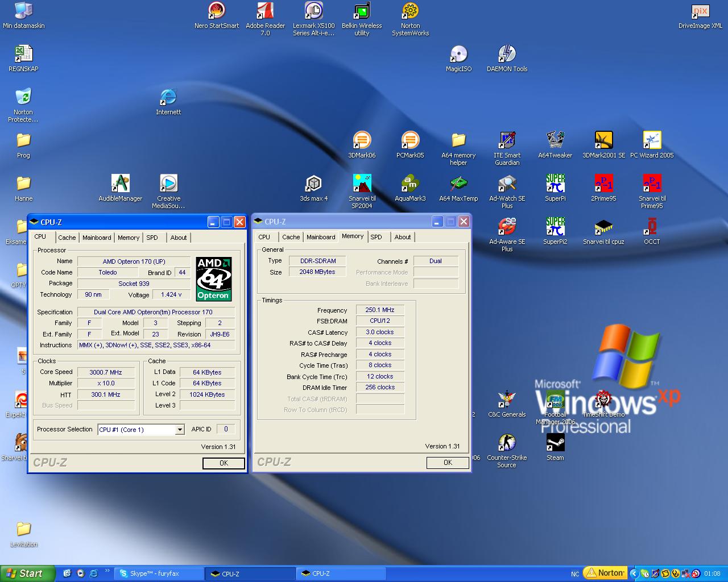Select the first CPU-Z taskbar button

[250, 573]
